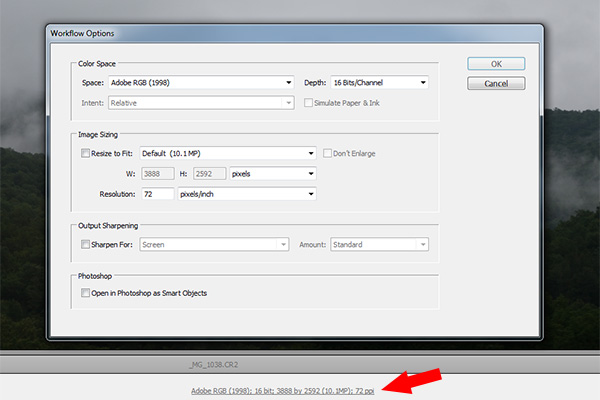This screenshot has height=400, width=600.
Task: Open the Sharpen For Screen dropdown
Action: coord(214,245)
